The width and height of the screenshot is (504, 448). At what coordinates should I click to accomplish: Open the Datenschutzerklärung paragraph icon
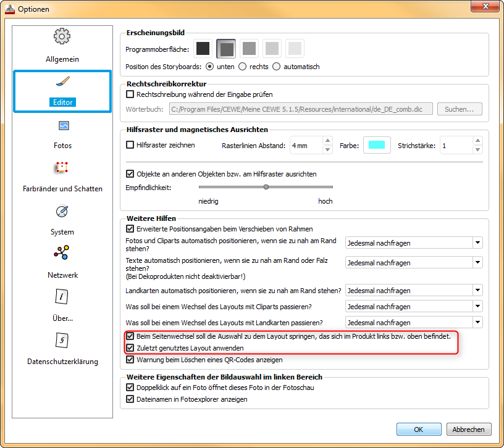62,340
